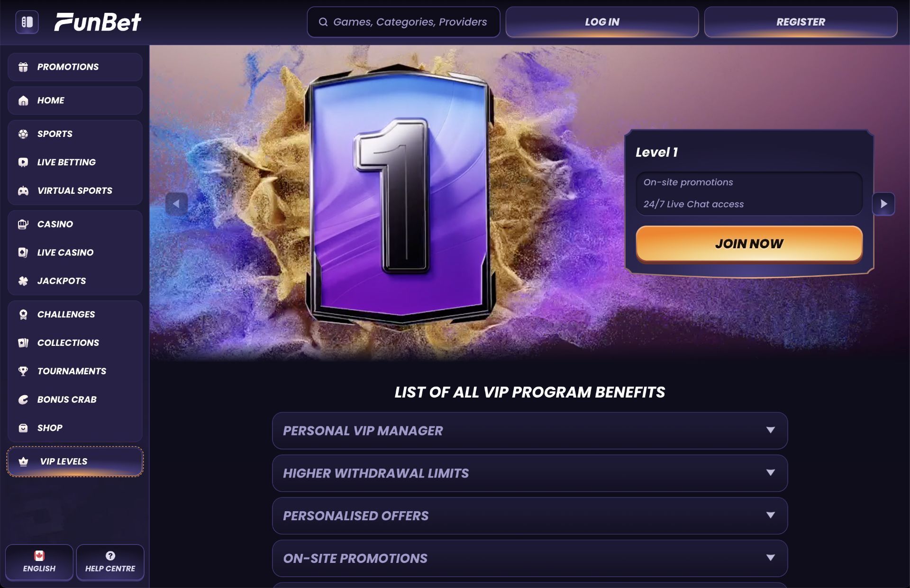Expand the On-Site Promotions arrow
Image resolution: width=910 pixels, height=588 pixels.
pos(771,558)
